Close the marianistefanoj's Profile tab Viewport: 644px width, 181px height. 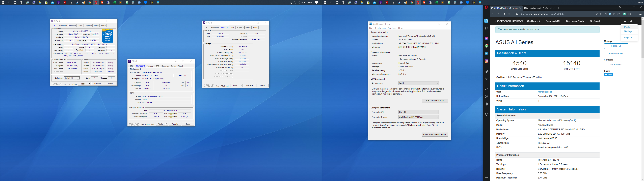point(553,8)
